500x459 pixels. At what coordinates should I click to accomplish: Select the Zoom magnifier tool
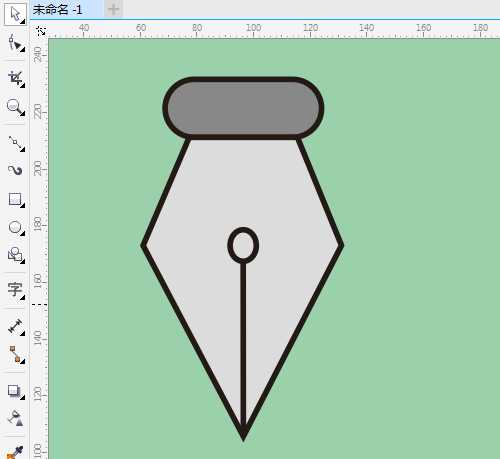click(x=15, y=107)
